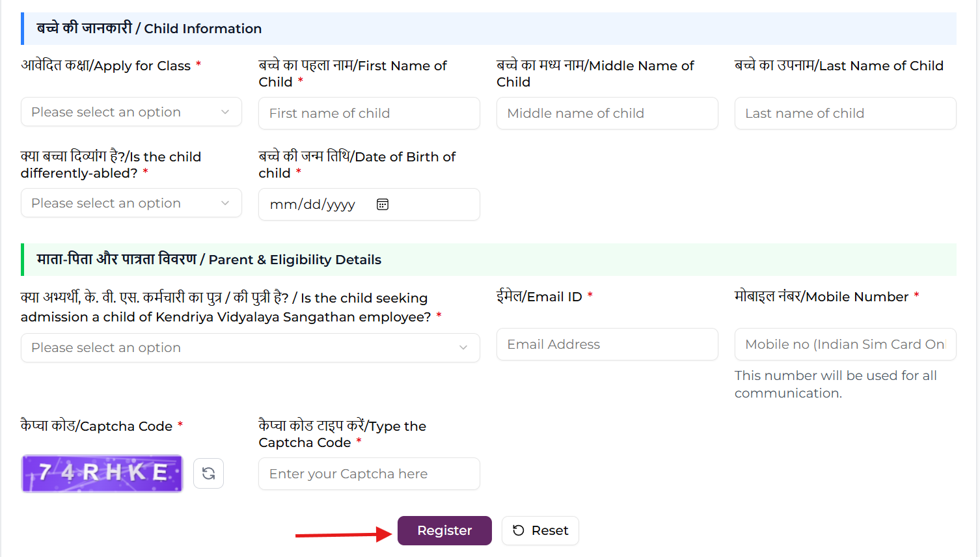Click the 74RHKE captcha image

click(x=102, y=473)
